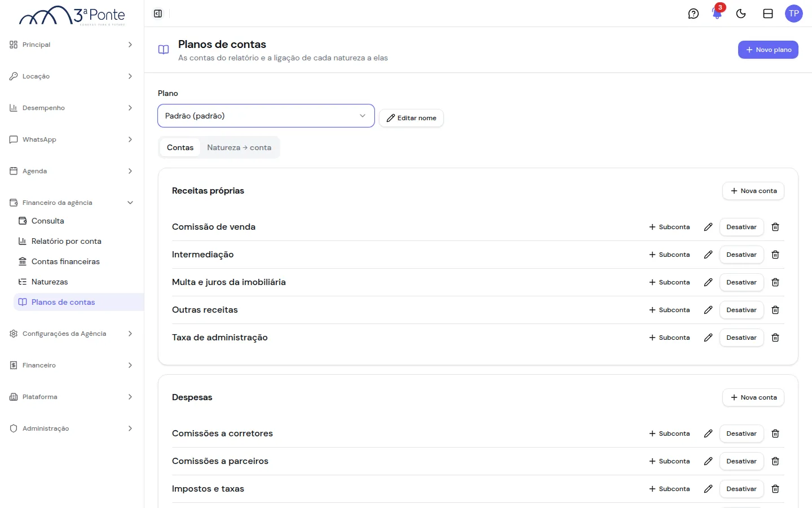Collapse the sidebar with the panel icon
Viewport: 812px width, 508px height.
coord(158,14)
